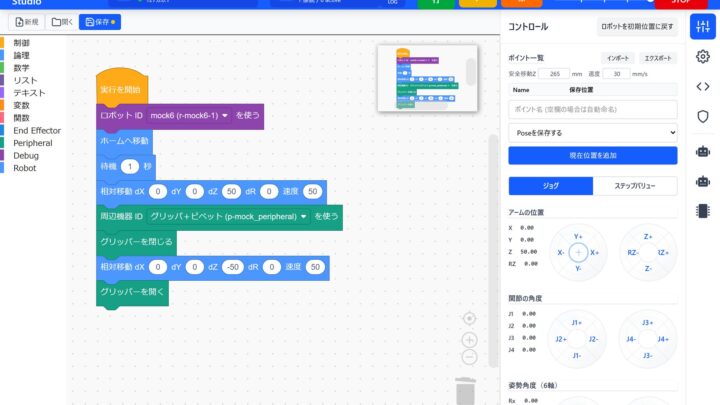
Task: Open the リスト block category
Action: click(x=25, y=80)
